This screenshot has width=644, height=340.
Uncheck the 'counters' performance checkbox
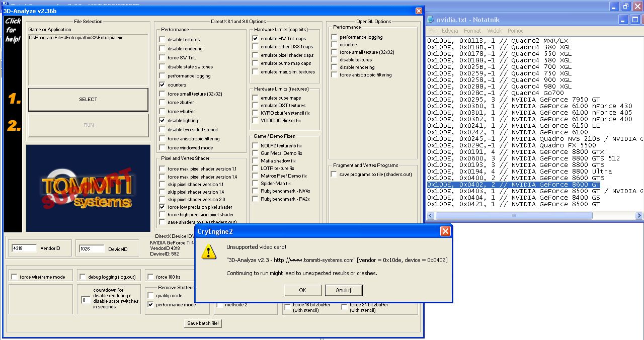click(x=162, y=85)
